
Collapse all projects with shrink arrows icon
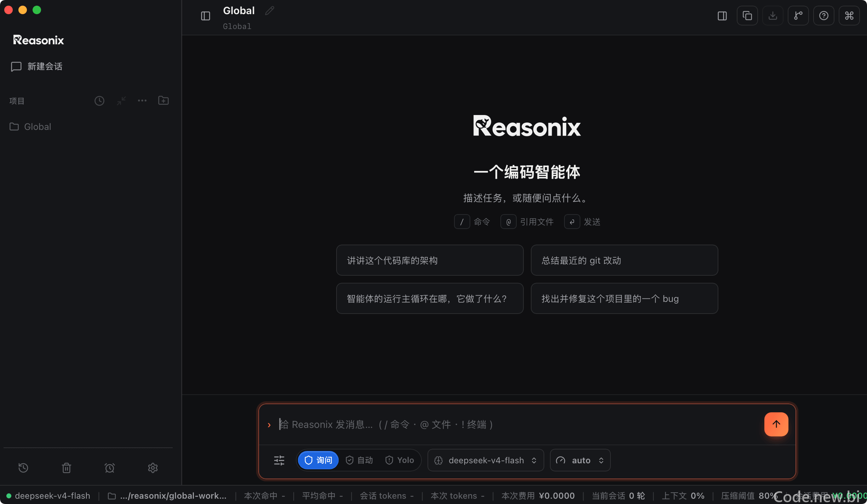click(x=121, y=101)
